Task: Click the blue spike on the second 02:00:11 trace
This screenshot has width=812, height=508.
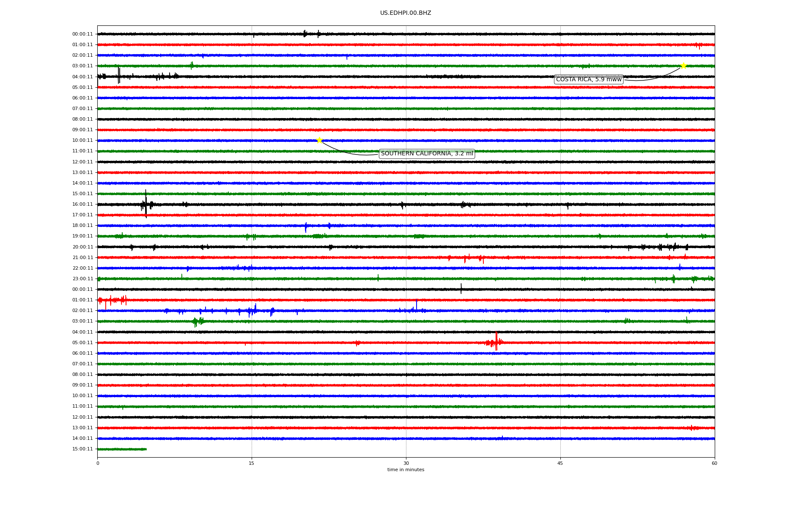Action: (x=417, y=305)
